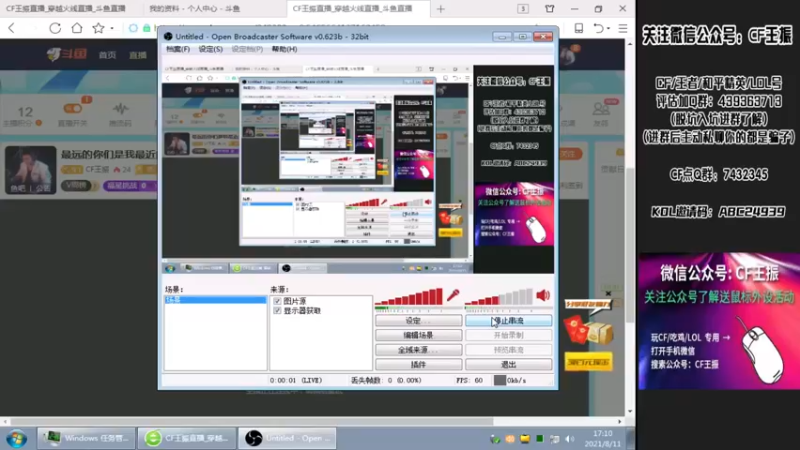
Task: Click the 退出 button in OBS
Action: (508, 364)
